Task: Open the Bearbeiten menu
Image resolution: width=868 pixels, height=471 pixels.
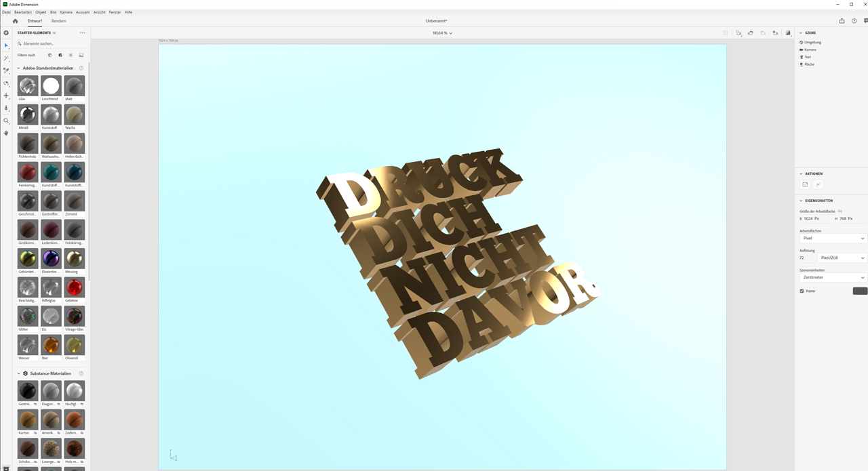Action: [x=23, y=12]
